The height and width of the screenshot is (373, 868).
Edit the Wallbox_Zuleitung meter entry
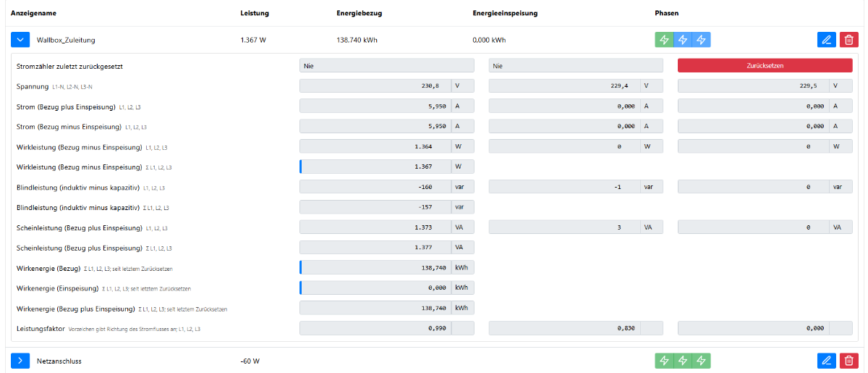click(x=826, y=40)
